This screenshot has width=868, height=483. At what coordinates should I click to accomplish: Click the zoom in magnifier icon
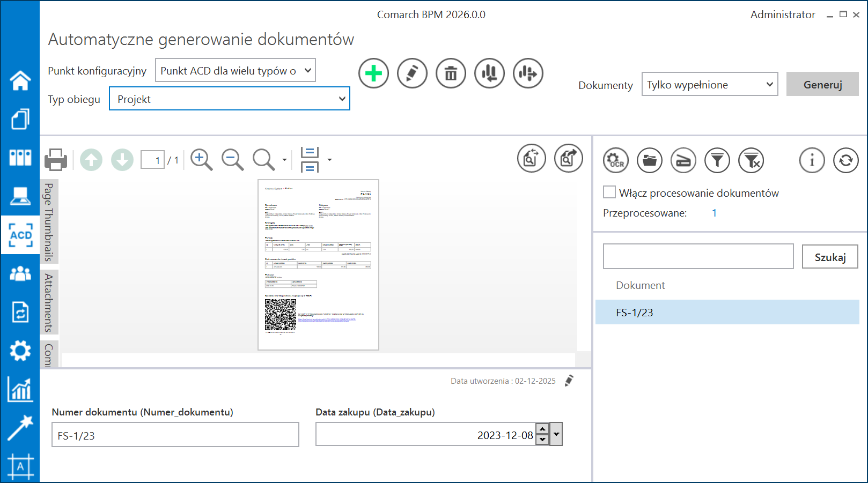[201, 160]
